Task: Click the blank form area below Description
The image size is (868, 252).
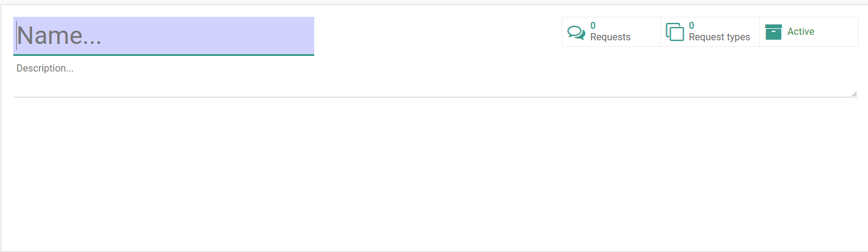Action: coord(433,174)
